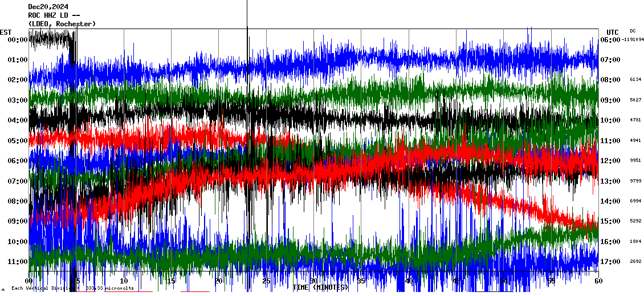Select the 60 minute tick label
This screenshot has width=644, height=296.
point(598,281)
